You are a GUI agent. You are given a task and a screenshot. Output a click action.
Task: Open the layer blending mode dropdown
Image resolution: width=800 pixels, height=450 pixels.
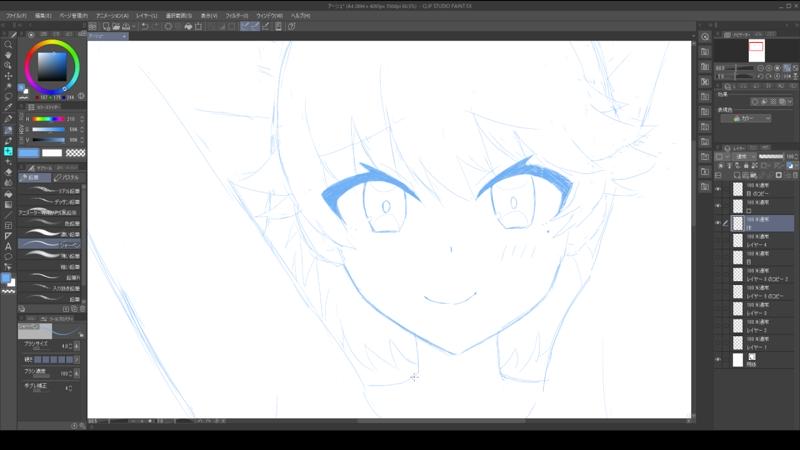tap(743, 156)
